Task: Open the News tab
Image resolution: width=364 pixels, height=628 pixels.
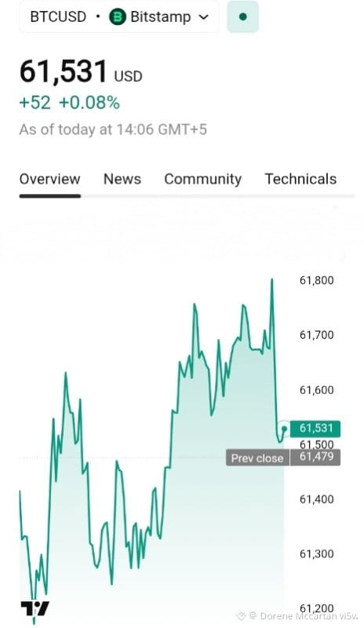Action: 122,179
